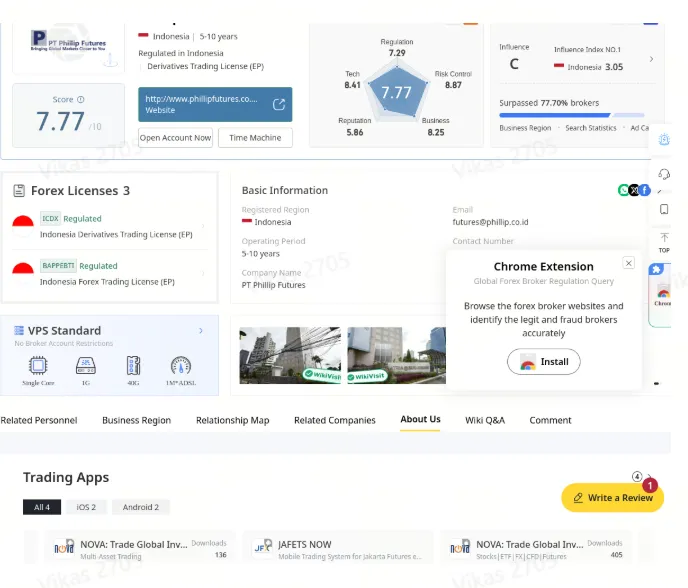Switch to Wiki Q&A tab
The width and height of the screenshot is (688, 588).
(x=485, y=420)
